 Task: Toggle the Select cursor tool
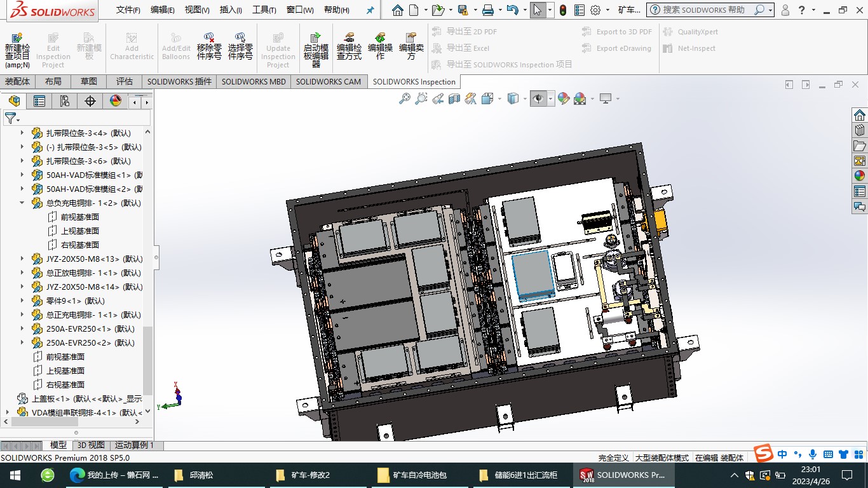(x=538, y=10)
